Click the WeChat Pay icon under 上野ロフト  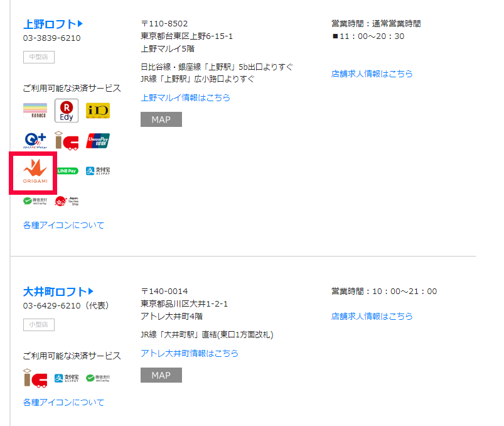point(35,201)
